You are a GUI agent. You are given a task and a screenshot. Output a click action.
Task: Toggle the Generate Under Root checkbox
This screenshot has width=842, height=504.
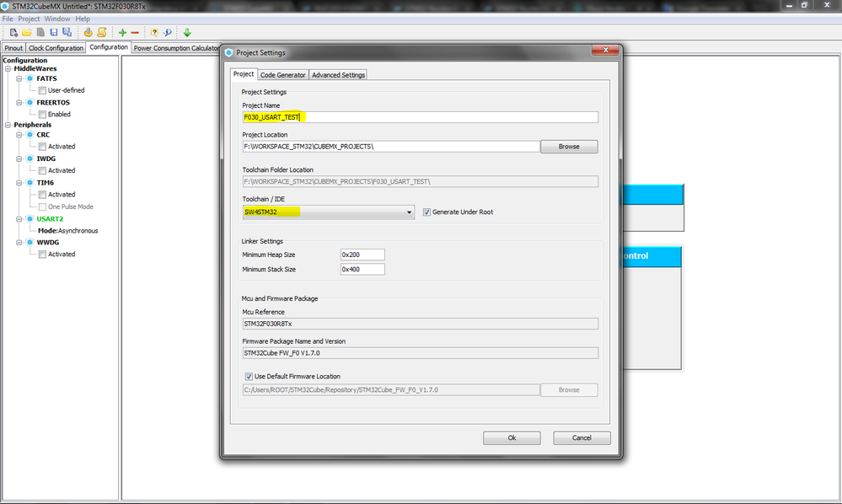click(427, 212)
